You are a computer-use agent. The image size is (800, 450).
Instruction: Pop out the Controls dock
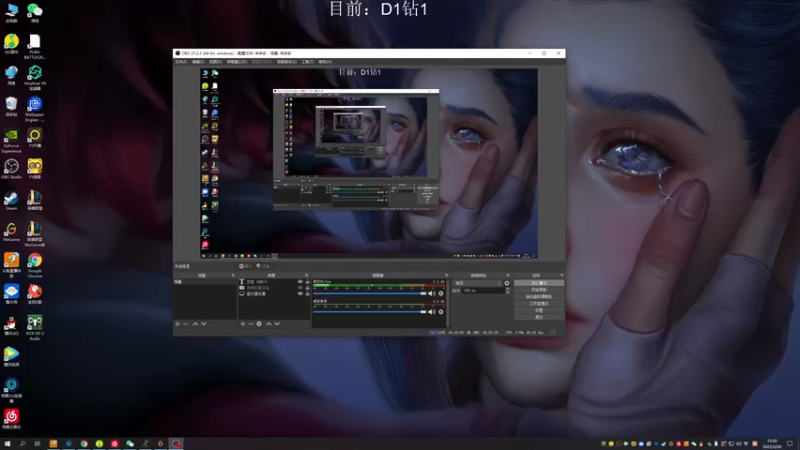[562, 276]
